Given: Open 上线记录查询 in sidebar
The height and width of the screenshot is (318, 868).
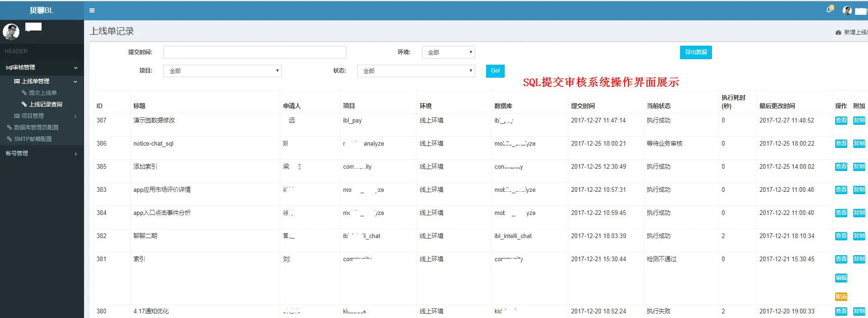Looking at the screenshot, I should (x=45, y=104).
